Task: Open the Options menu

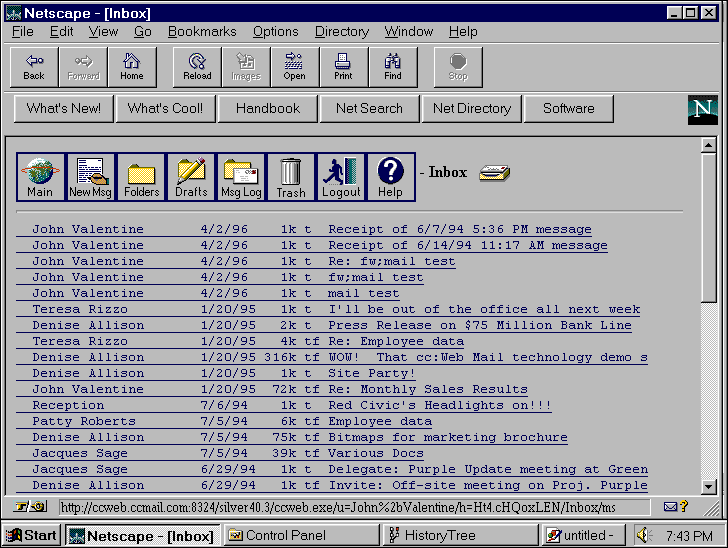Action: click(x=275, y=32)
